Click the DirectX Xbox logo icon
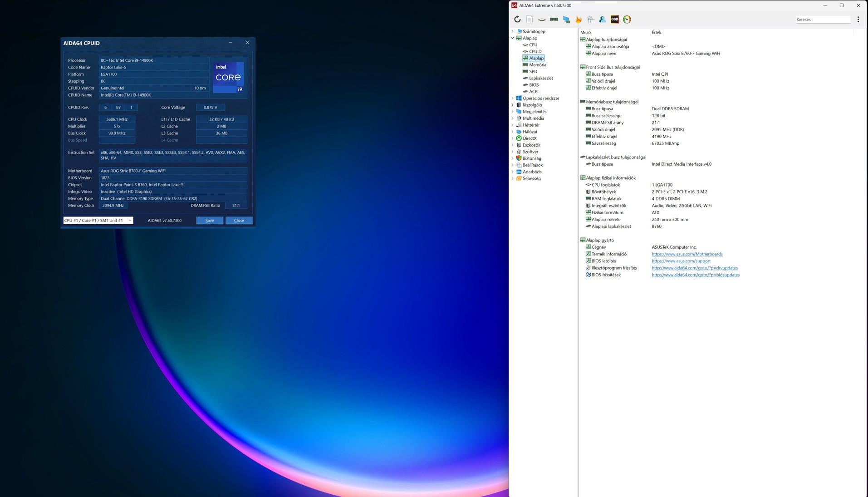This screenshot has height=497, width=868. 519,138
